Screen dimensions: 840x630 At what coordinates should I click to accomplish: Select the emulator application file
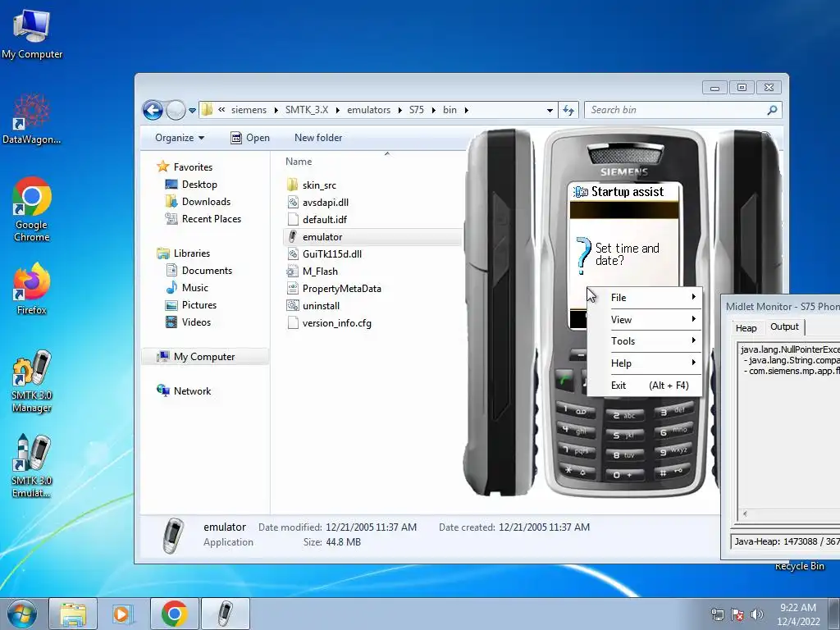point(372,237)
